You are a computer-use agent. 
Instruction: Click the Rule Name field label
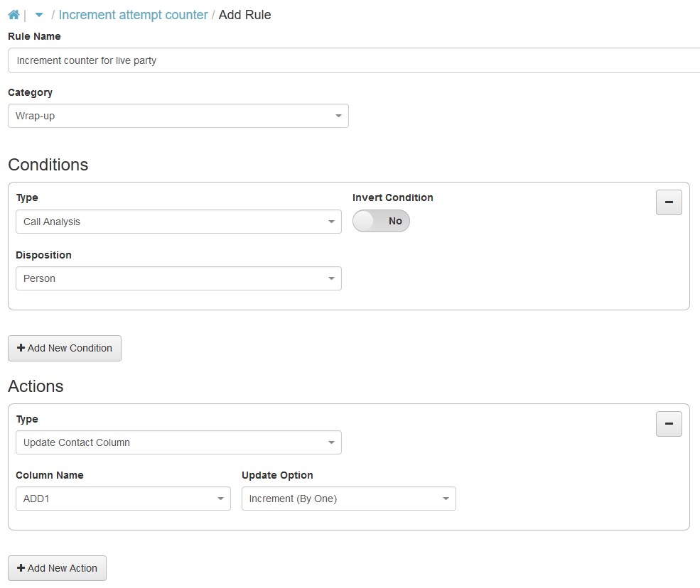coord(34,36)
